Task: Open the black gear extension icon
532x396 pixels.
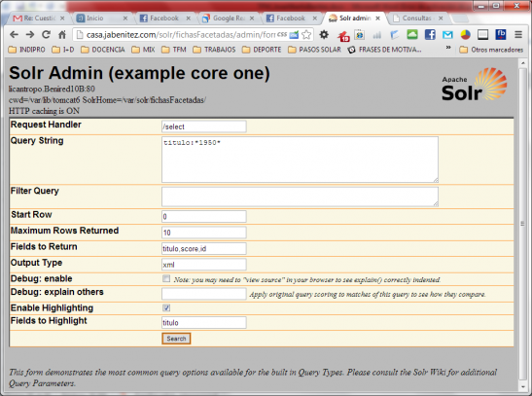Action: click(x=324, y=34)
